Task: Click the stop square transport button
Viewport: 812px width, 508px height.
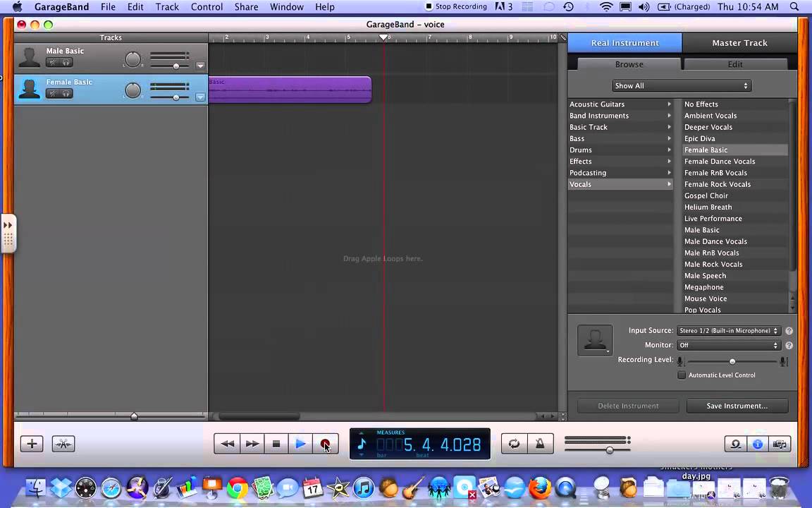Action: point(276,444)
